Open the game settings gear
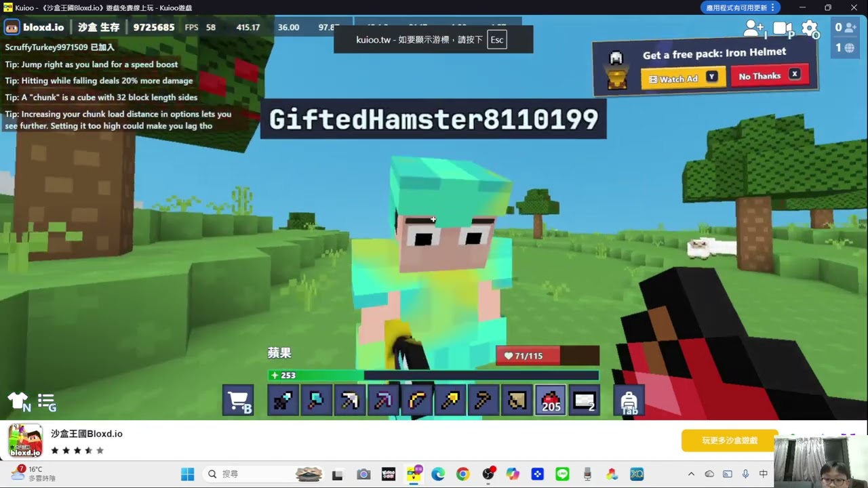The image size is (868, 488). (x=810, y=29)
